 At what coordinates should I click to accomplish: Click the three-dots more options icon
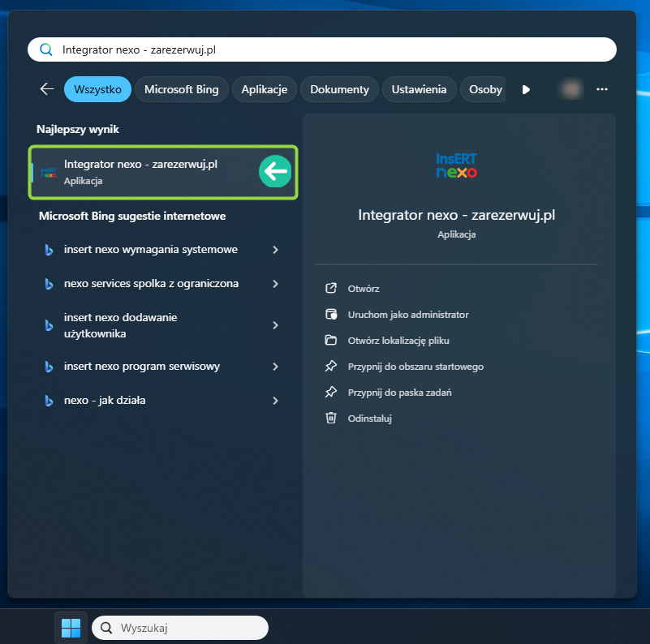[x=601, y=89]
